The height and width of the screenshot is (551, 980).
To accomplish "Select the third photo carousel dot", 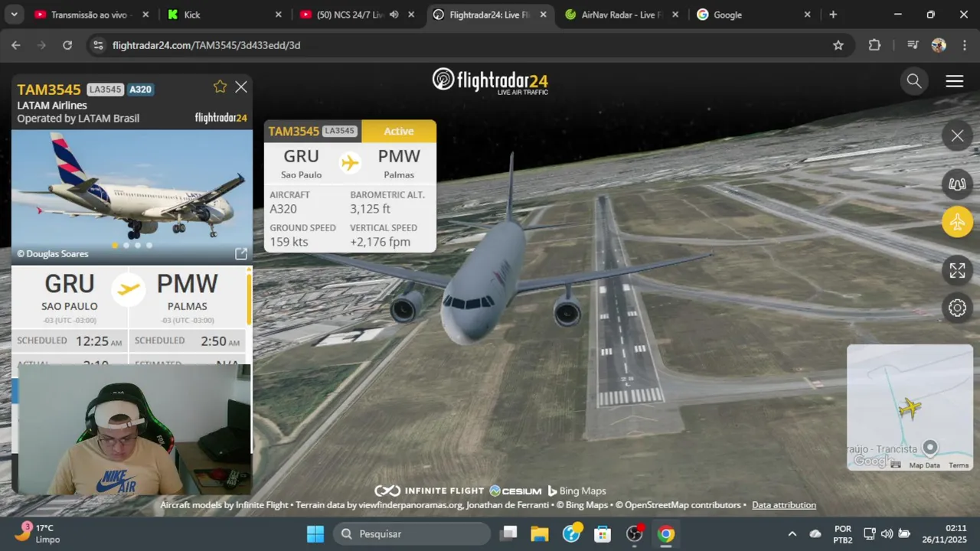I will [x=138, y=245].
